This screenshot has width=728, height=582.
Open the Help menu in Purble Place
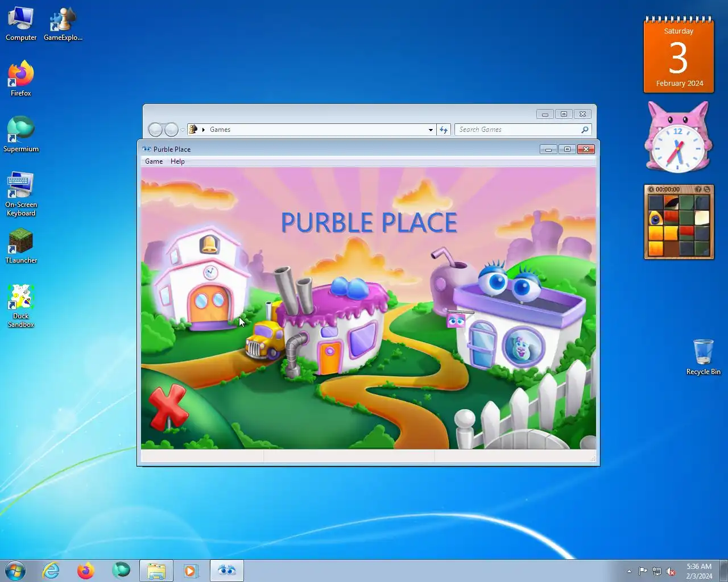tap(177, 161)
